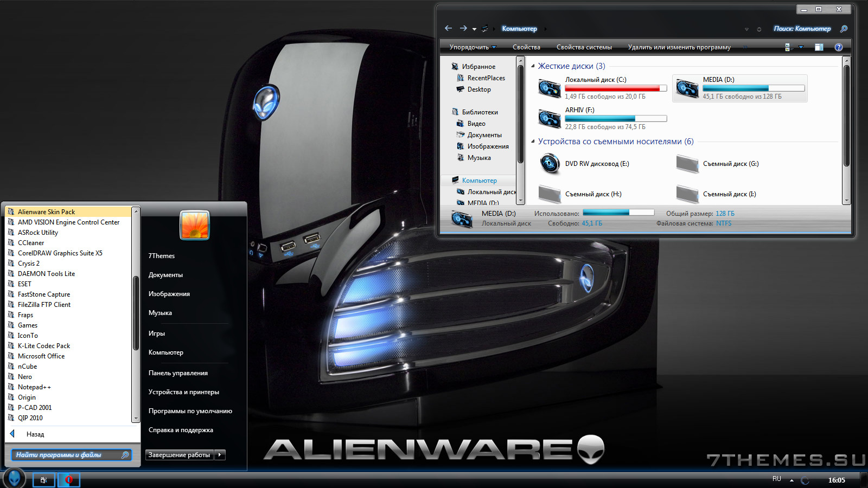Click the Back arrow in Explorer
Image resolution: width=868 pixels, height=488 pixels.
click(448, 28)
